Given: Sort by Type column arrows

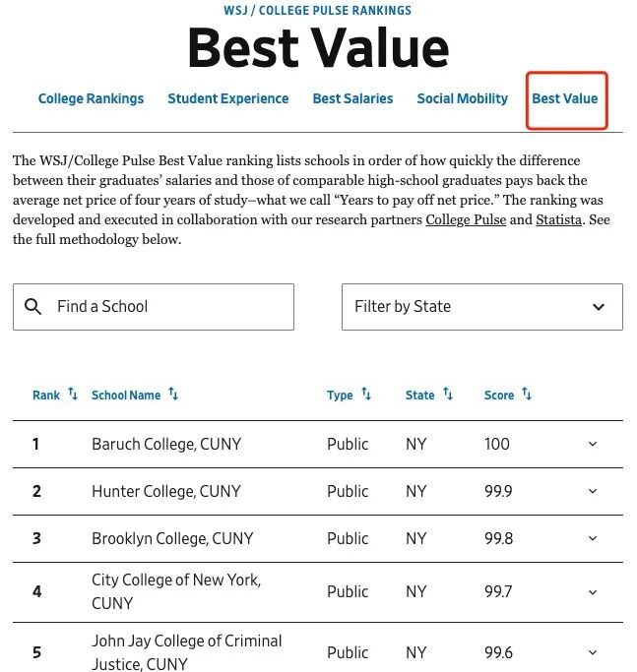Looking at the screenshot, I should point(366,395).
